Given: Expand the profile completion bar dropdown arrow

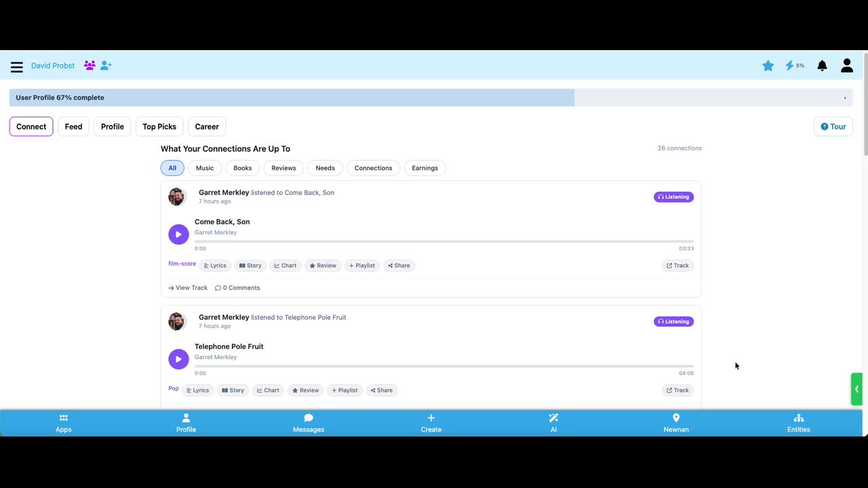Looking at the screenshot, I should 845,98.
